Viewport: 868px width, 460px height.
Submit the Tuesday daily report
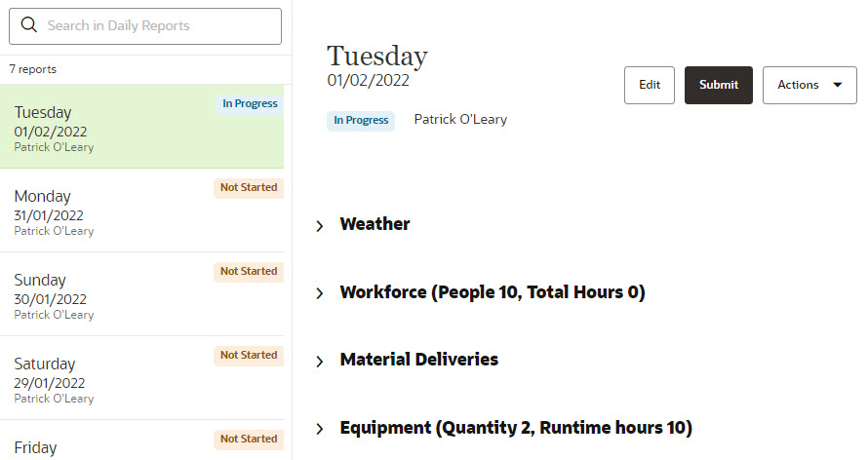click(x=719, y=85)
